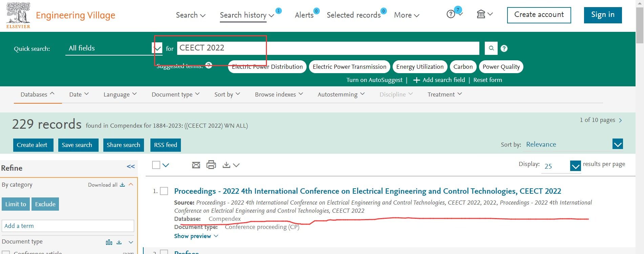Open the Alerts menu item
This screenshot has height=254, width=644.
coord(304,15)
